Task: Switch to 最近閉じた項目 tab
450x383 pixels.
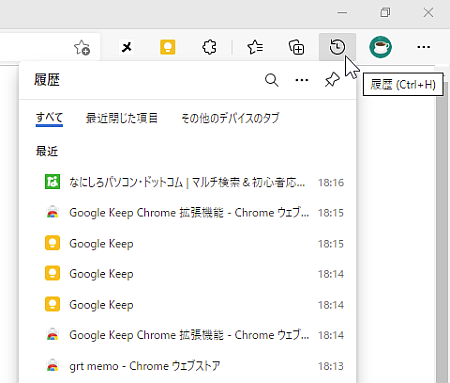Action: point(122,118)
